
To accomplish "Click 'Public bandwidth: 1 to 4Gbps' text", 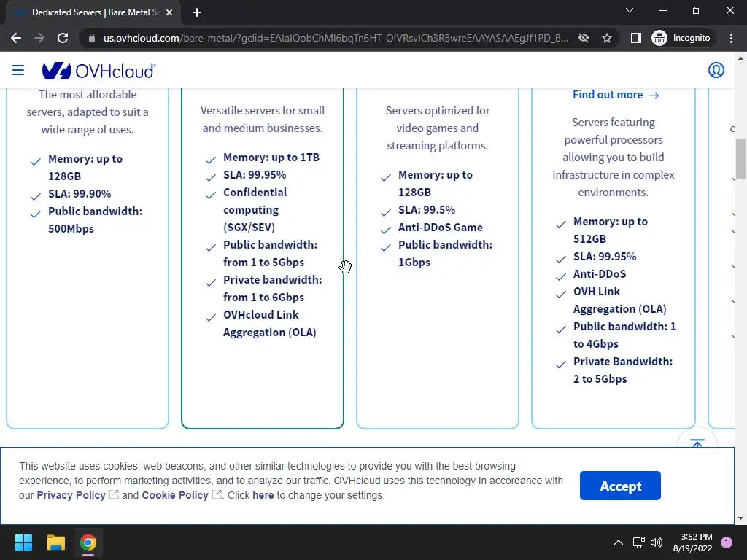I will (624, 335).
